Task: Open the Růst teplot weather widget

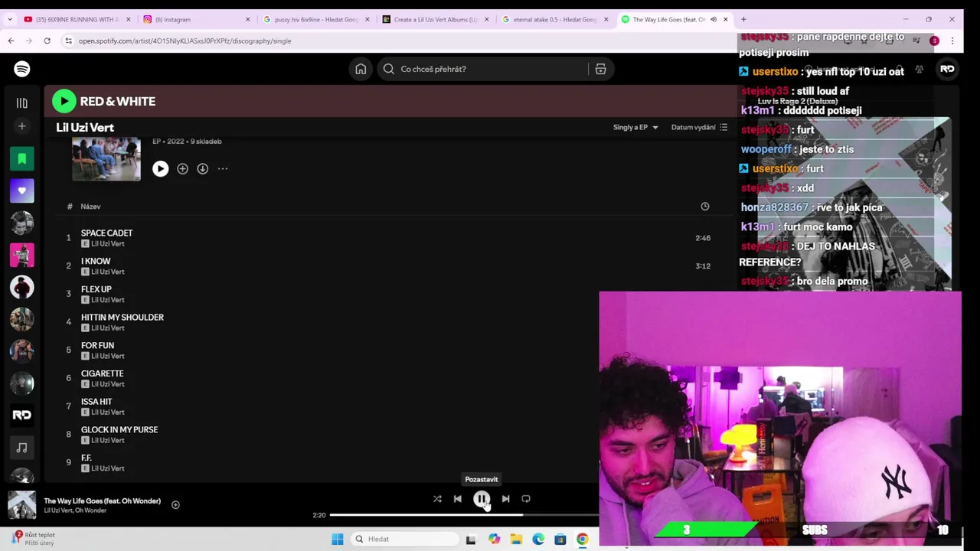Action: click(x=34, y=539)
